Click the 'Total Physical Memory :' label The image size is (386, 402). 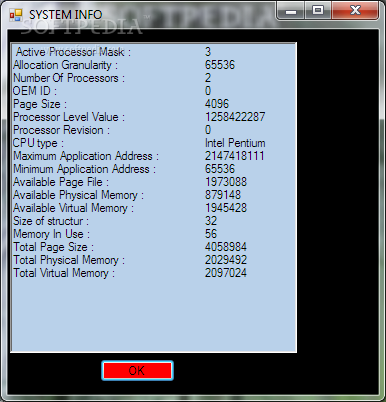pyautogui.click(x=69, y=260)
